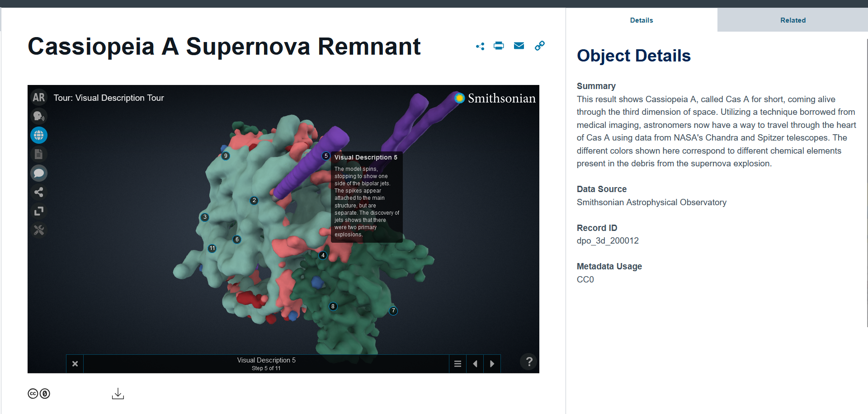
Task: Click viewer share icon in sidebar
Action: coord(39,192)
